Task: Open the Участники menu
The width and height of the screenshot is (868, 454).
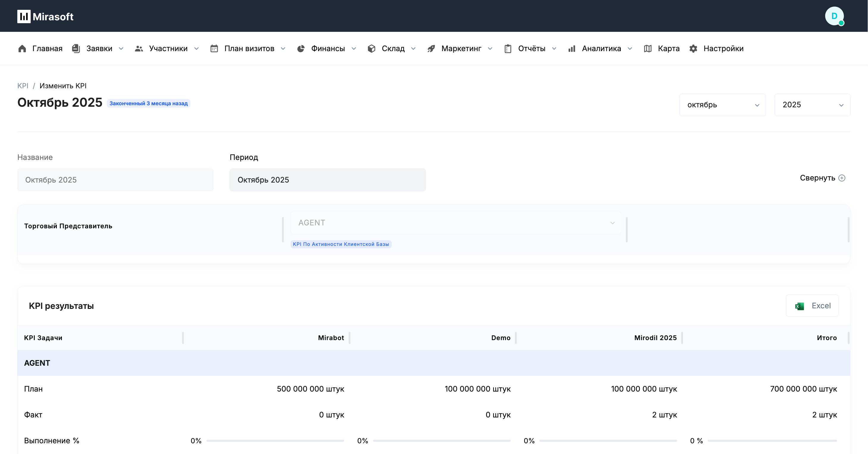Action: pyautogui.click(x=168, y=48)
